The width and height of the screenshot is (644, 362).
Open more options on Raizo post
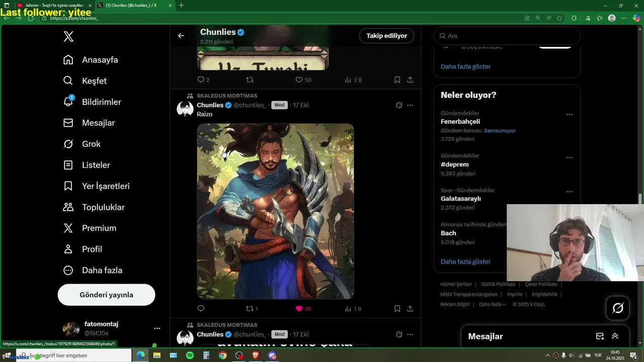click(x=410, y=105)
